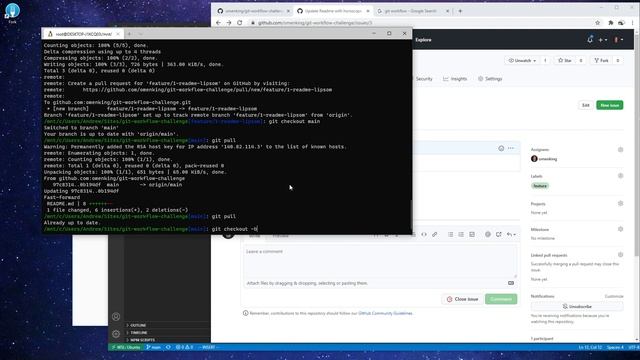Image resolution: width=640 pixels, height=360 pixels.
Task: Click into the Leave a comment text area
Action: (380, 262)
